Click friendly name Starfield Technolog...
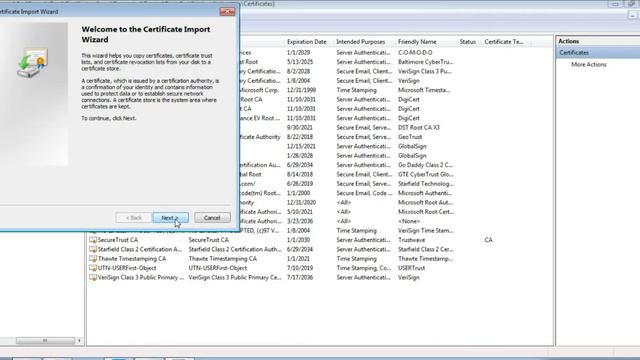This screenshot has width=640, height=360. (426, 184)
